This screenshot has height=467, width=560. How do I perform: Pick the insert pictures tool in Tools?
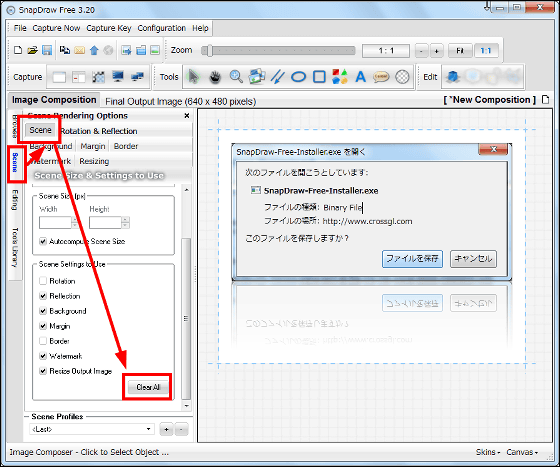[x=257, y=76]
